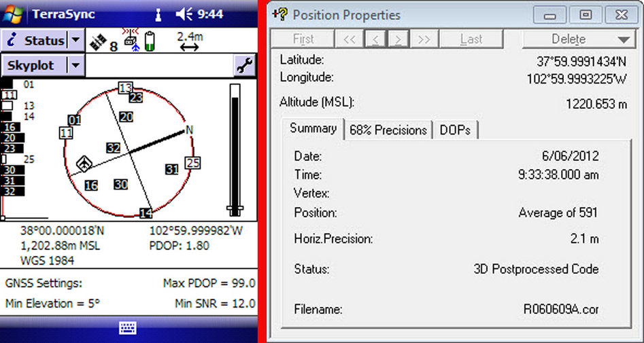
Task: Open the Delete dropdown button
Action: pos(579,39)
